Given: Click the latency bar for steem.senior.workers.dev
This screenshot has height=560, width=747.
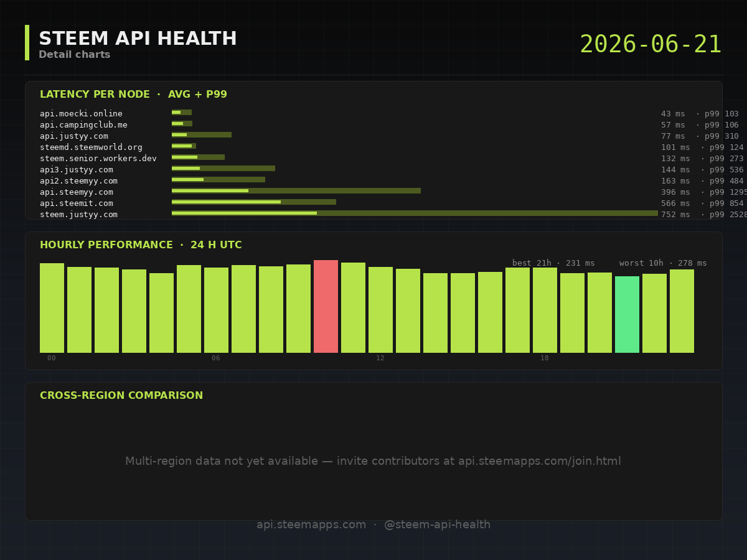Looking at the screenshot, I should point(198,157).
